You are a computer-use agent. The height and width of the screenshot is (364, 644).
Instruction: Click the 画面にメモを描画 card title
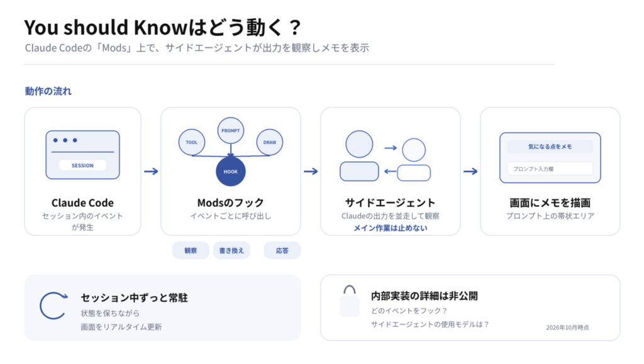[x=550, y=202]
